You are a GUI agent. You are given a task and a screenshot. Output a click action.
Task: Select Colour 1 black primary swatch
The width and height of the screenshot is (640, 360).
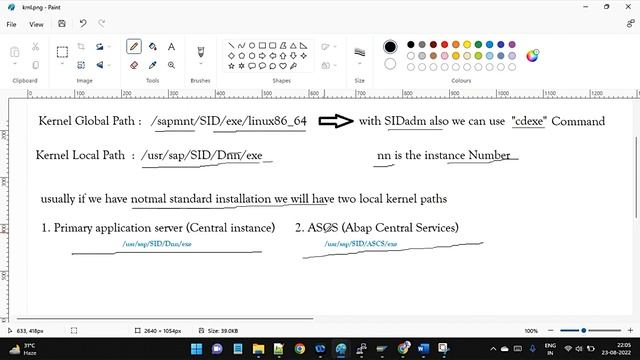[390, 47]
